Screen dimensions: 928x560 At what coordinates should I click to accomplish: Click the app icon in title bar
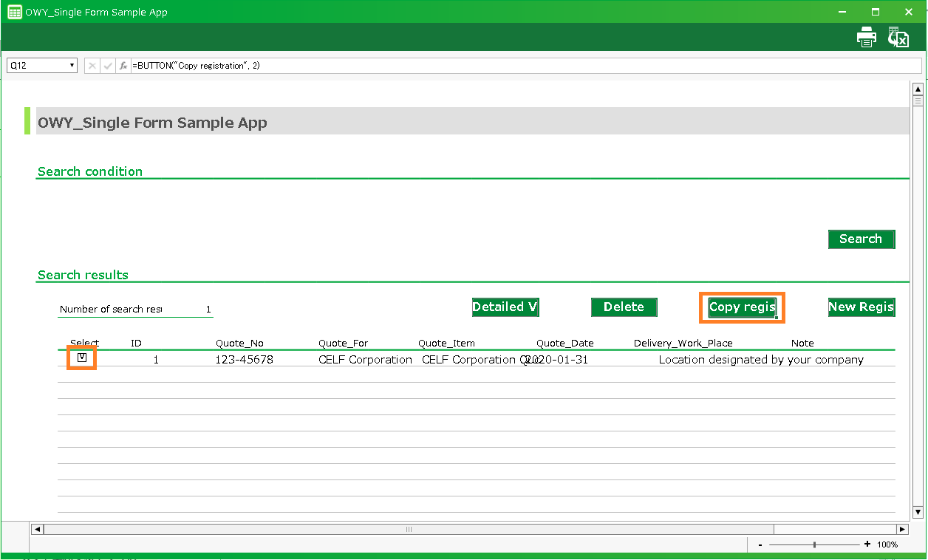point(14,12)
